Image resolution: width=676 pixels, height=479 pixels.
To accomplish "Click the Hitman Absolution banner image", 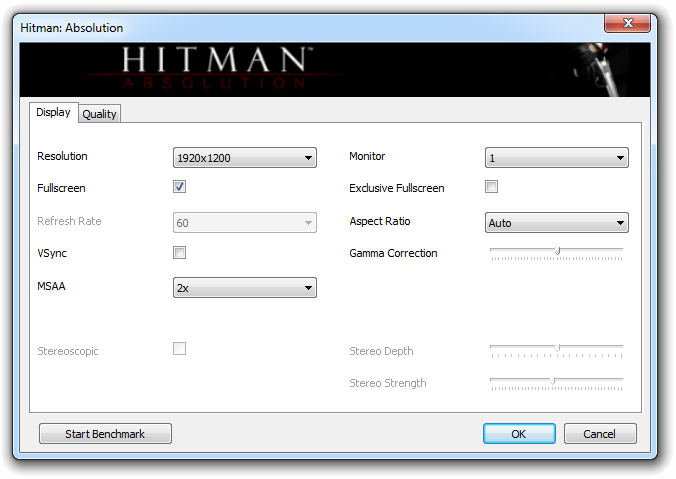I will 335,69.
